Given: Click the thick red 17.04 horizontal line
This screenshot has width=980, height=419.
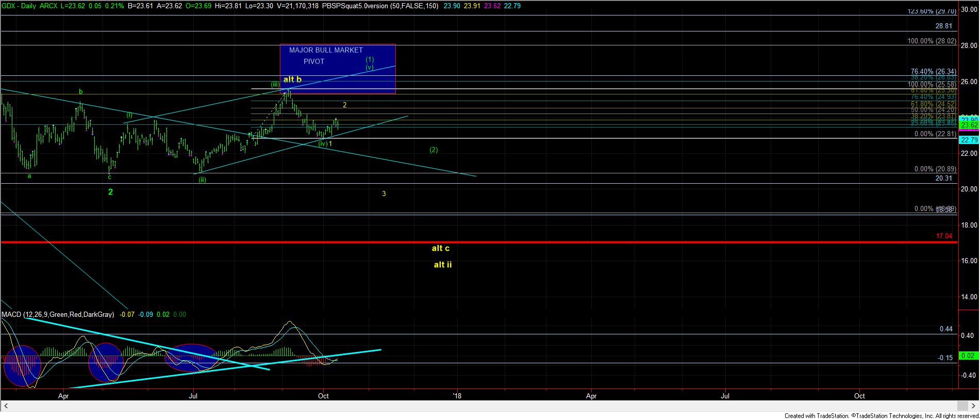Looking at the screenshot, I should pos(478,242).
